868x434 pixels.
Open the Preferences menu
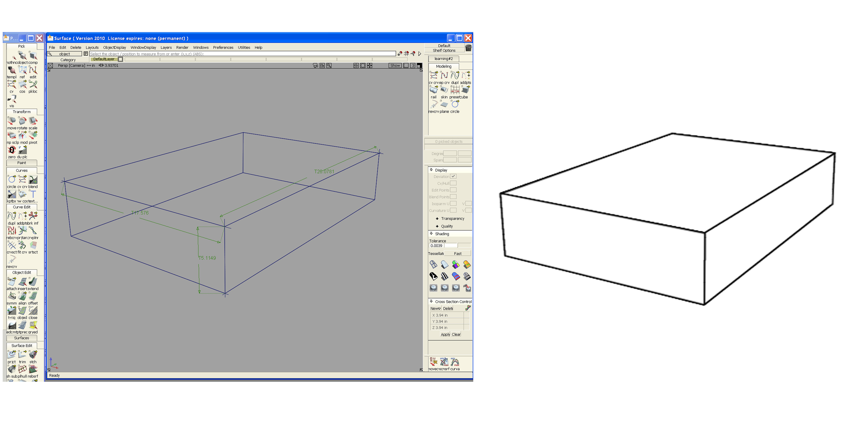(x=223, y=47)
